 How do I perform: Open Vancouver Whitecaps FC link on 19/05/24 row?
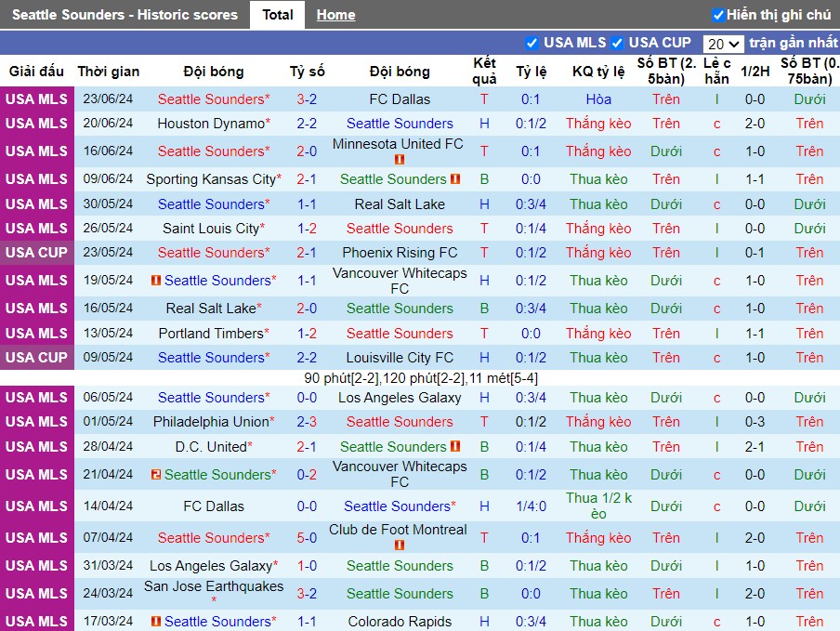[400, 281]
